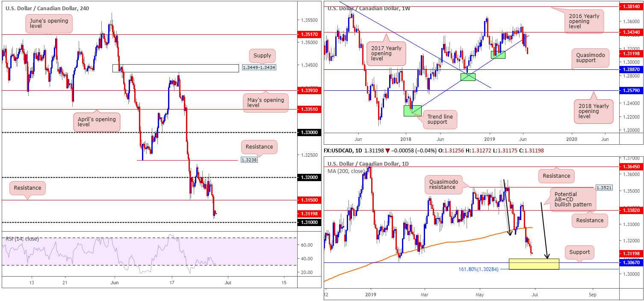Click the 1.33930 price label

(x=308, y=90)
